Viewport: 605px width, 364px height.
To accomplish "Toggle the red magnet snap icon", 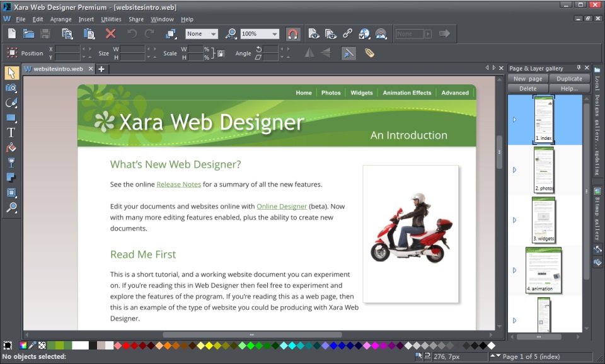I will click(293, 34).
